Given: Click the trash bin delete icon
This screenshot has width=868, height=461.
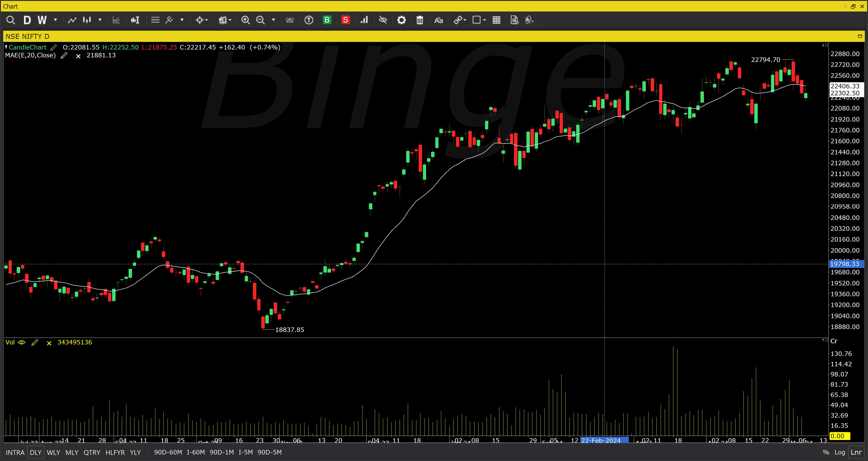Looking at the screenshot, I should (x=420, y=20).
